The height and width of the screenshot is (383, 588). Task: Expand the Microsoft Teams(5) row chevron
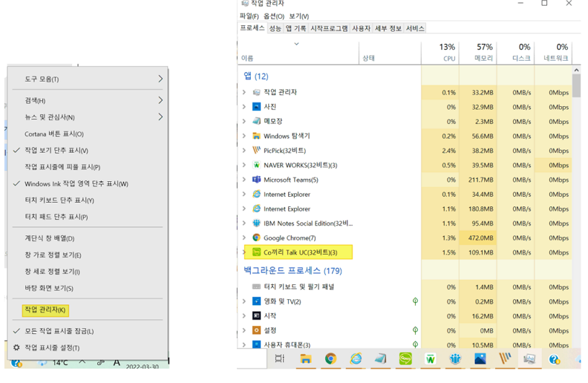(x=244, y=180)
